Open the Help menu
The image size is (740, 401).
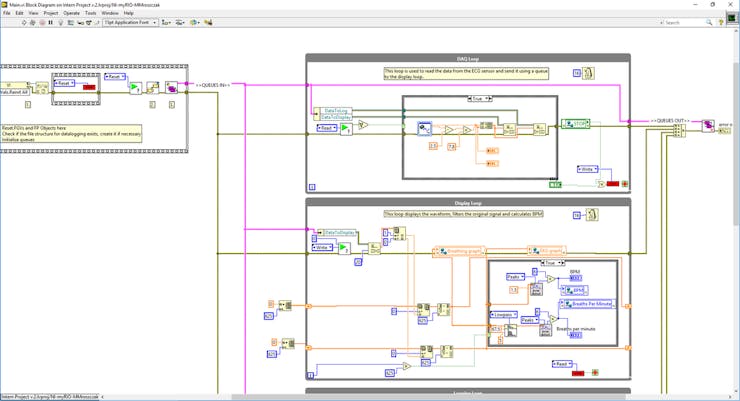[x=128, y=13]
